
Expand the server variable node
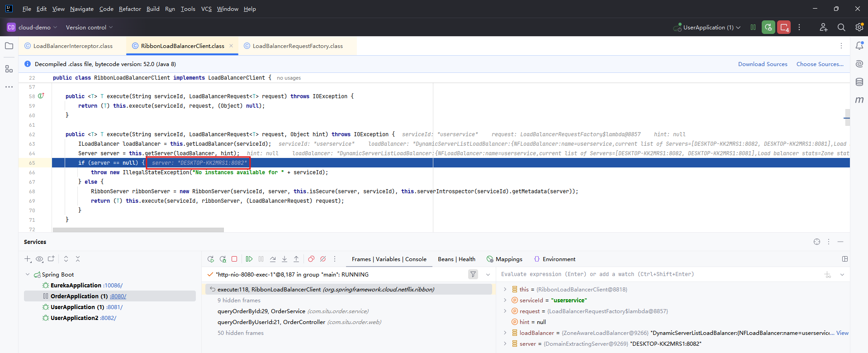(505, 343)
